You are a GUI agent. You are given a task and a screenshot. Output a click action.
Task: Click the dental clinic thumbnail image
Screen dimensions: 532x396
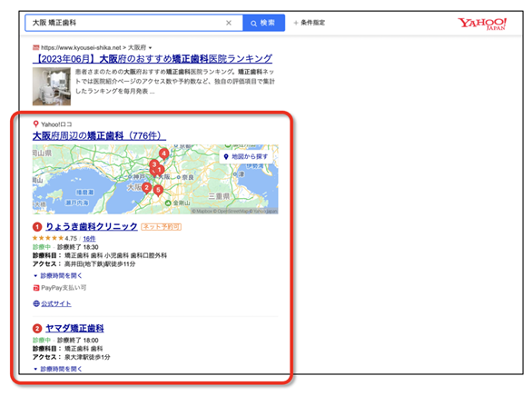coord(52,86)
